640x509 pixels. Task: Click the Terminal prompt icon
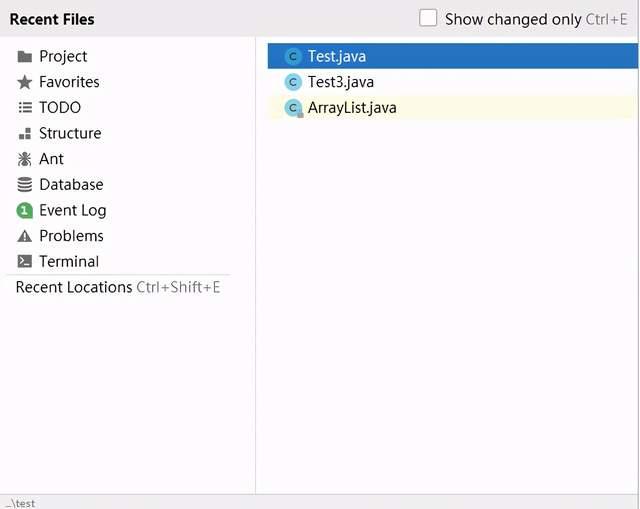(x=24, y=262)
